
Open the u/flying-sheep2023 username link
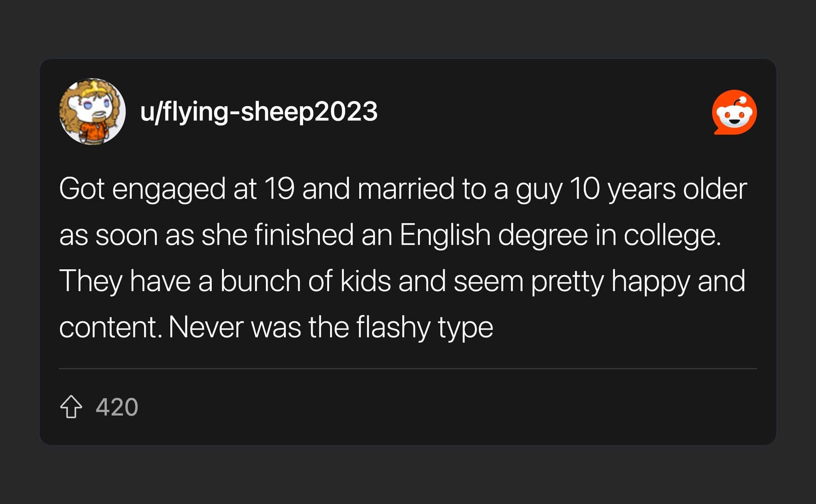[259, 112]
